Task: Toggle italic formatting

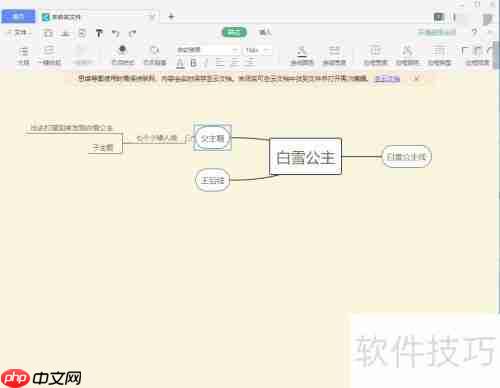Action: (206, 63)
